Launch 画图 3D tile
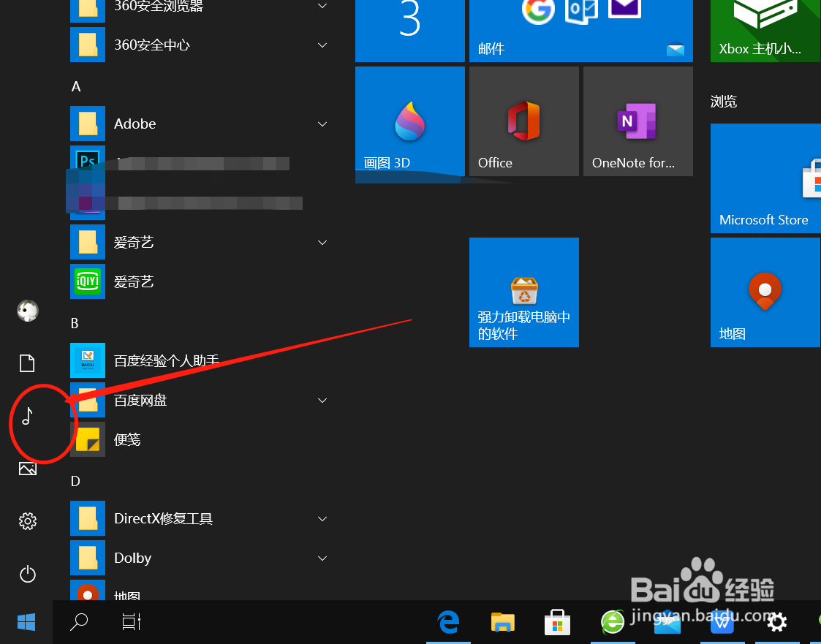Image resolution: width=821 pixels, height=644 pixels. pos(409,121)
